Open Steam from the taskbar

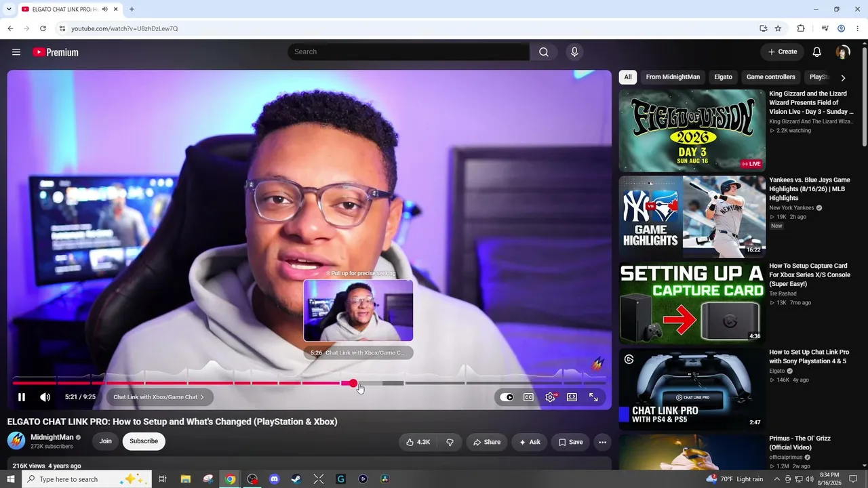[296, 479]
